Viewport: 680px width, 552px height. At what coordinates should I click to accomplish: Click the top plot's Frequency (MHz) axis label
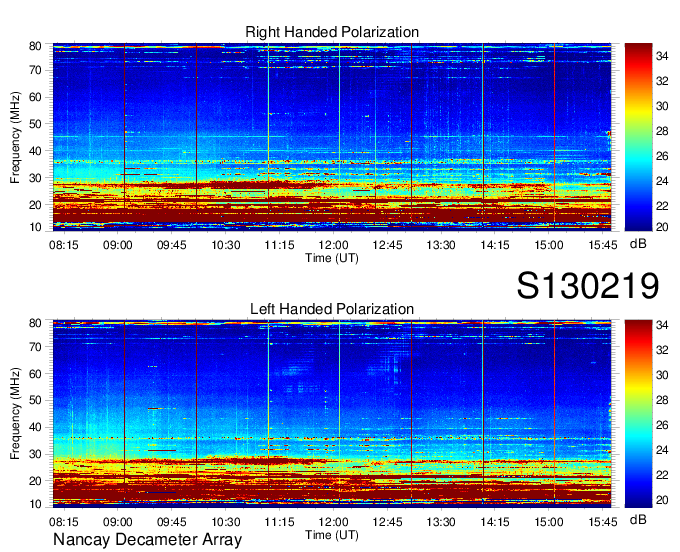[15, 137]
